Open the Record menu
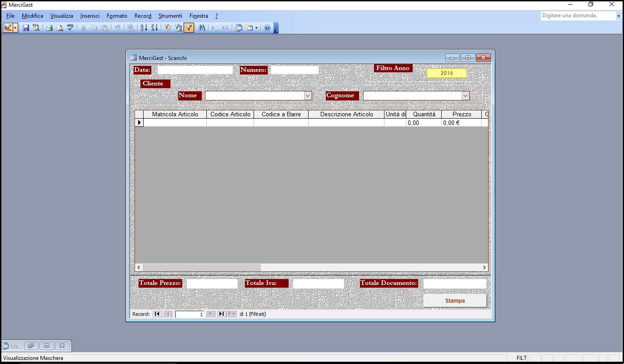This screenshot has height=364, width=624. click(x=143, y=15)
